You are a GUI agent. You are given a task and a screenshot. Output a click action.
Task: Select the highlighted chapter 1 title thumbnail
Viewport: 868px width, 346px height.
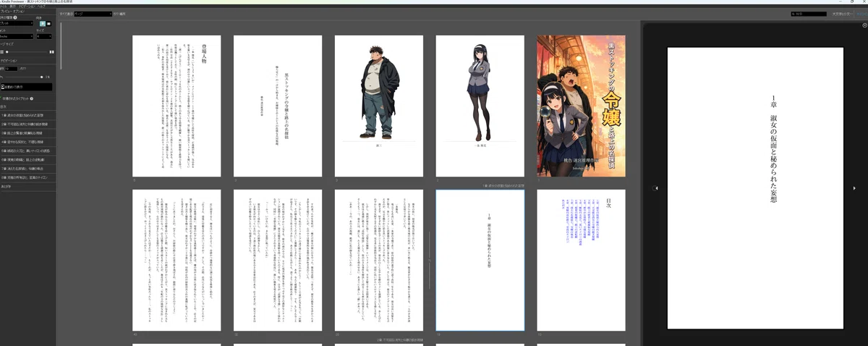tap(480, 261)
